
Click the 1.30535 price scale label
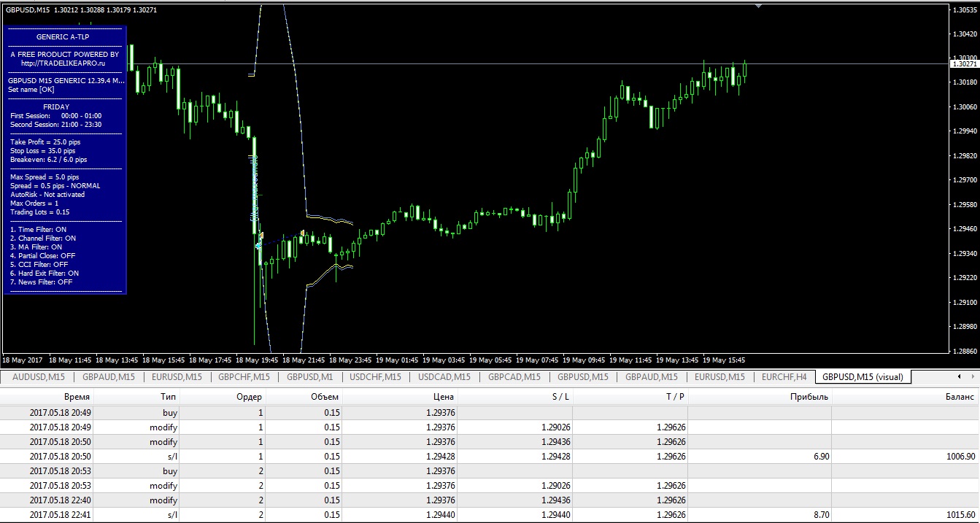965,9
